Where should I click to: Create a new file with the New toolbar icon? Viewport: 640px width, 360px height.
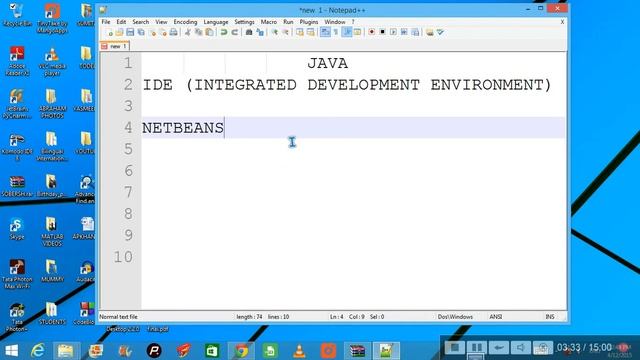[x=109, y=32]
